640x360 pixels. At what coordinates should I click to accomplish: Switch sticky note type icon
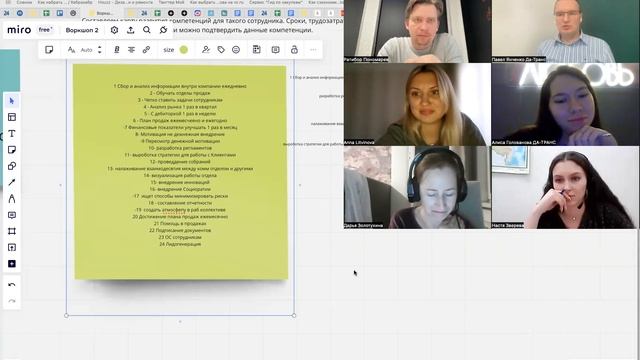click(49, 50)
